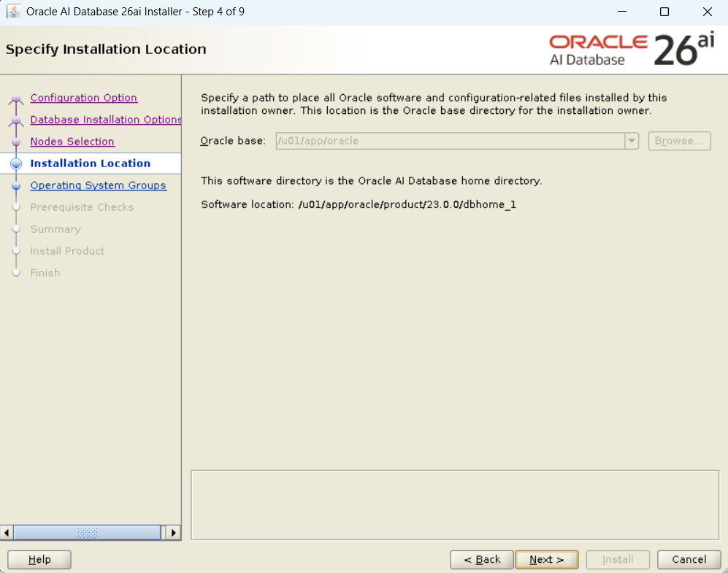This screenshot has height=573, width=728.
Task: Open the Nodes Selection step
Action: click(x=72, y=142)
